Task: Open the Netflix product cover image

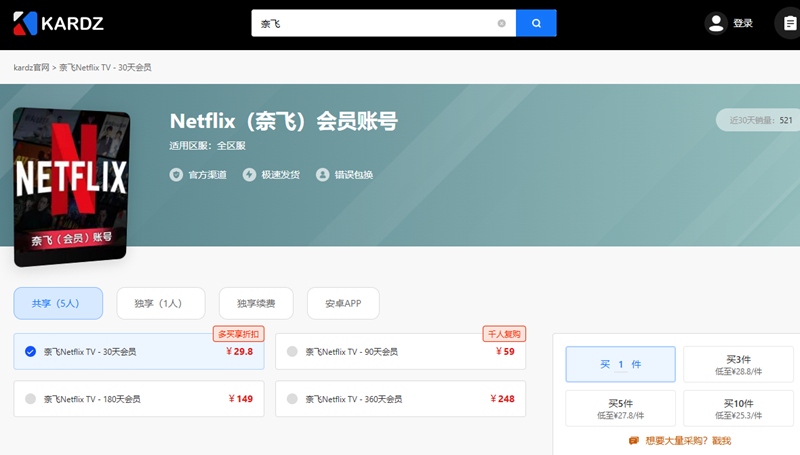Action: [x=71, y=187]
